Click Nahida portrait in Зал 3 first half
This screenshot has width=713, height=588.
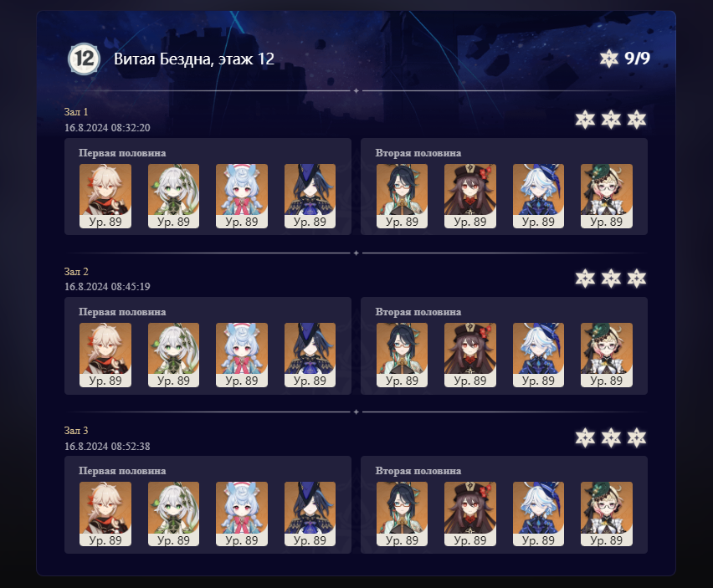(173, 514)
